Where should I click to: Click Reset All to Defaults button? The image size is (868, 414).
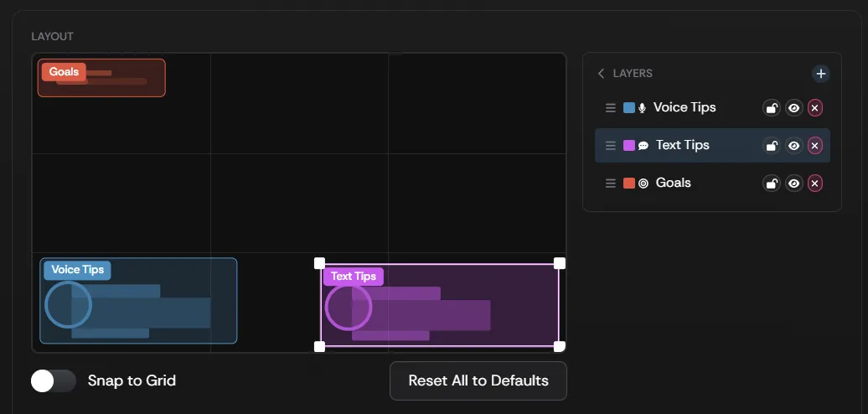tap(478, 380)
